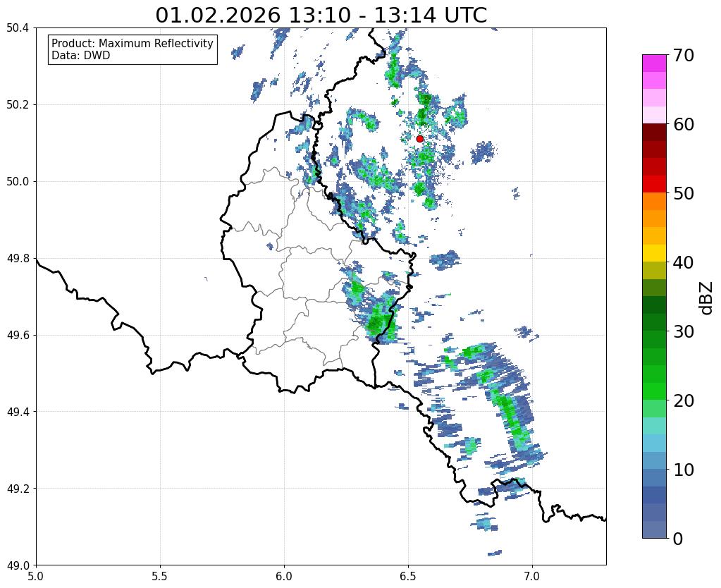Click the magenta swatch at top of colorbar
721x588 pixels.
pyautogui.click(x=654, y=63)
